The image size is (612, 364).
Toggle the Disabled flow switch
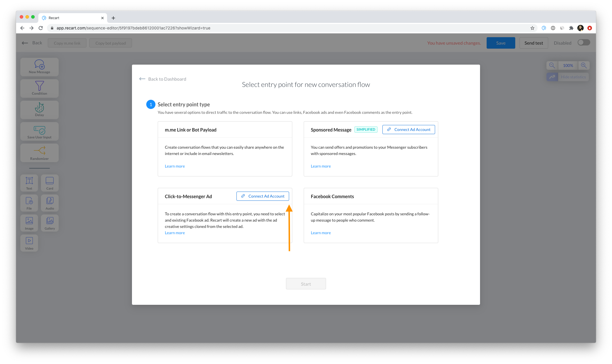[584, 43]
